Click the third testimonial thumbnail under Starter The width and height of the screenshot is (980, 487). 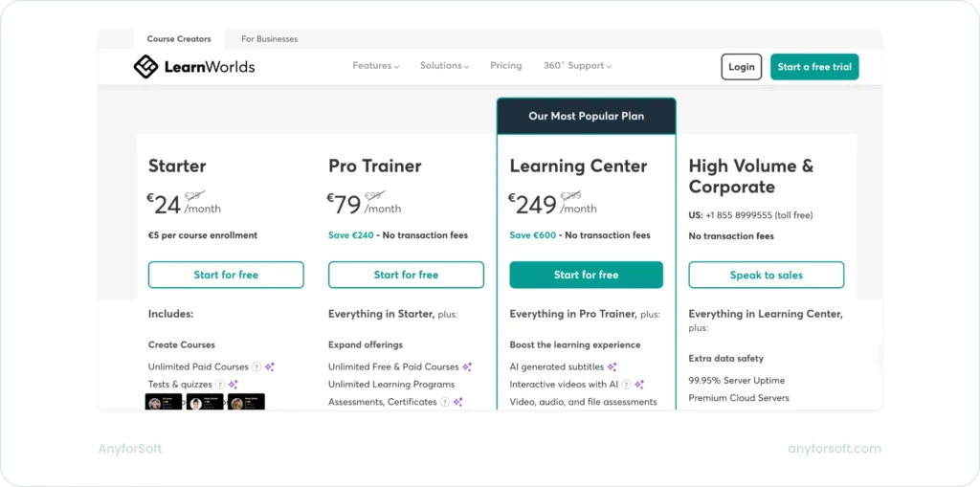point(246,402)
